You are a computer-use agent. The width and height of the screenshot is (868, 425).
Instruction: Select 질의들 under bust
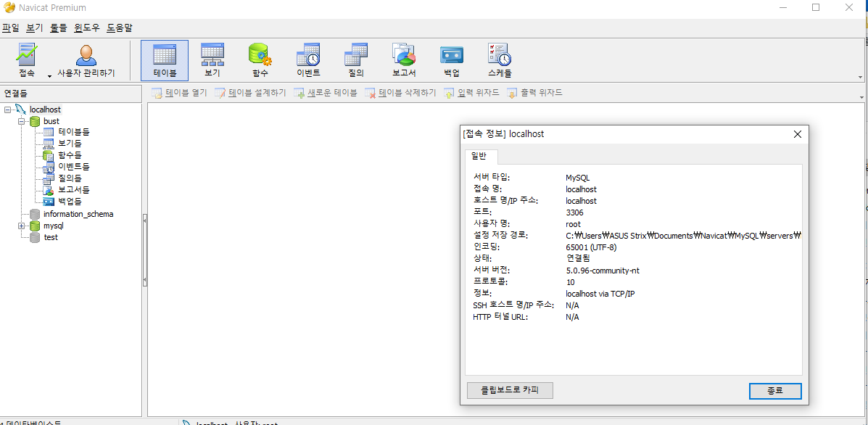pyautogui.click(x=70, y=178)
